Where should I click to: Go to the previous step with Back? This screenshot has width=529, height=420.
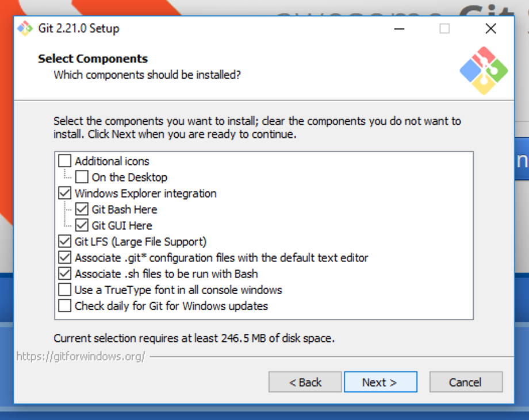[305, 382]
